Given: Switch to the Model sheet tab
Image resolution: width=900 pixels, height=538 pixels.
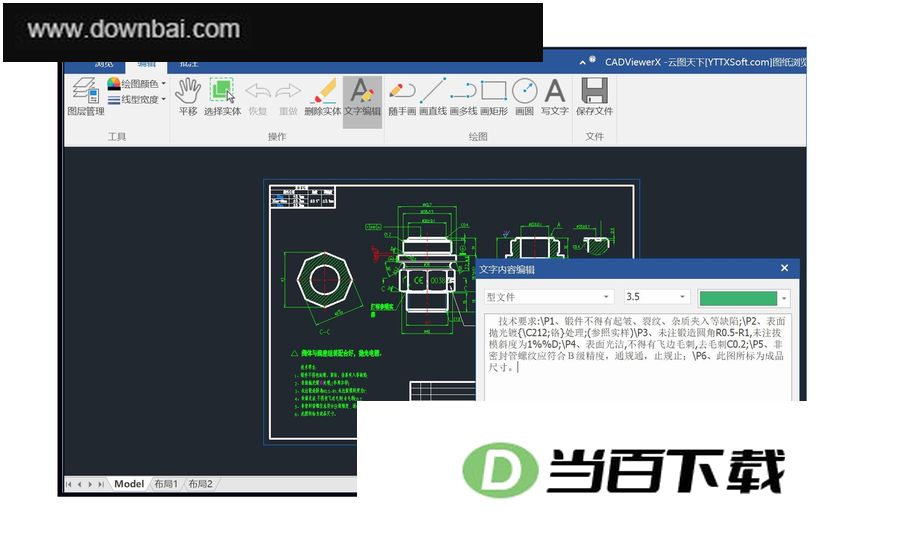Looking at the screenshot, I should 129,484.
